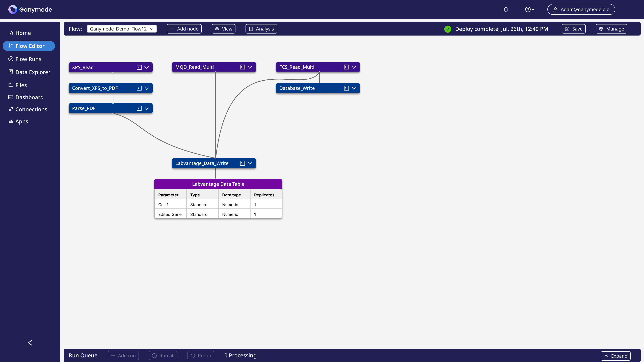
Task: Collapse the sidebar with the left arrow
Action: point(30,343)
